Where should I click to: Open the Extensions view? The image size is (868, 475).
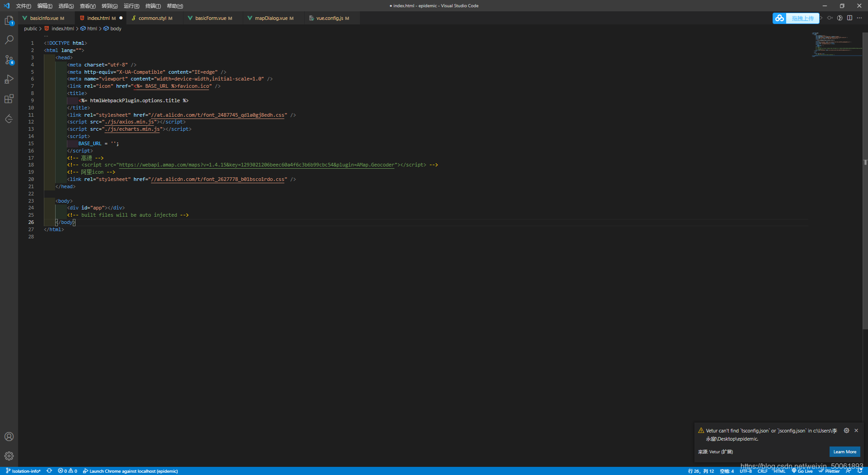(9, 99)
